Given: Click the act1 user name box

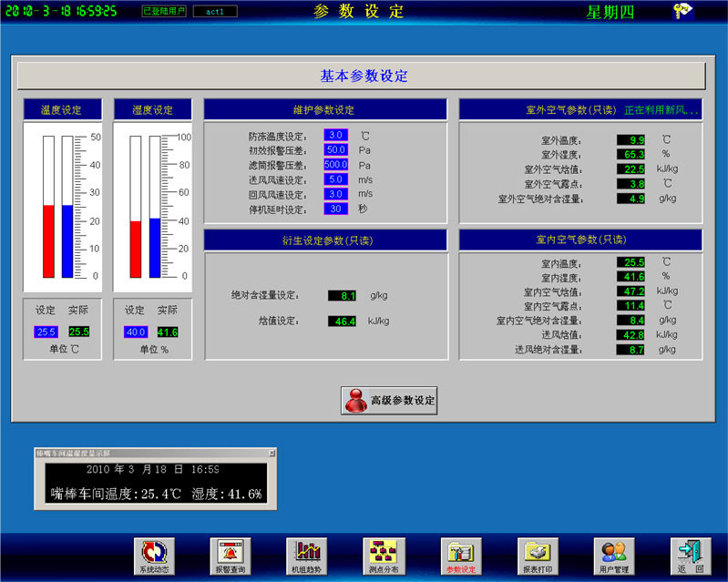Looking at the screenshot, I should 215,12.
